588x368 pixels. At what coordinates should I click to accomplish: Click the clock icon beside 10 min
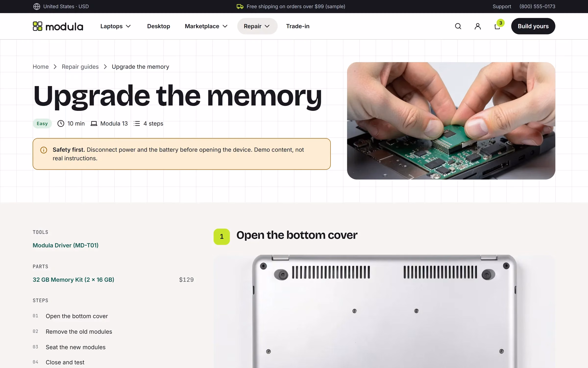coord(61,123)
